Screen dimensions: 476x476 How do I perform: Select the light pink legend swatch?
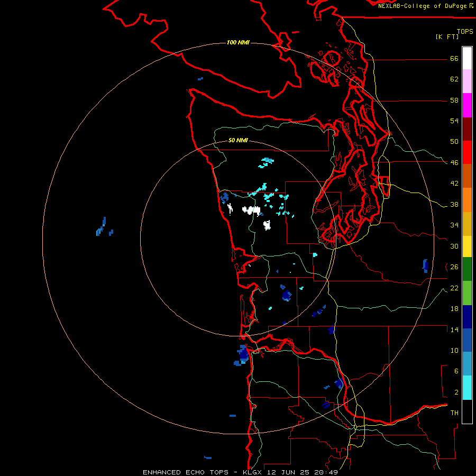coord(467,81)
